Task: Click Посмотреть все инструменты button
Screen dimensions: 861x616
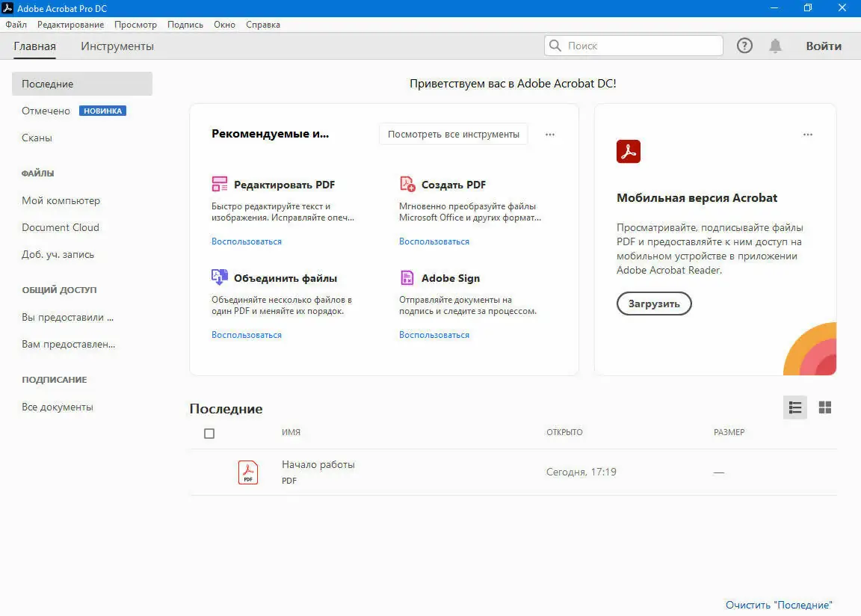Action: 454,134
